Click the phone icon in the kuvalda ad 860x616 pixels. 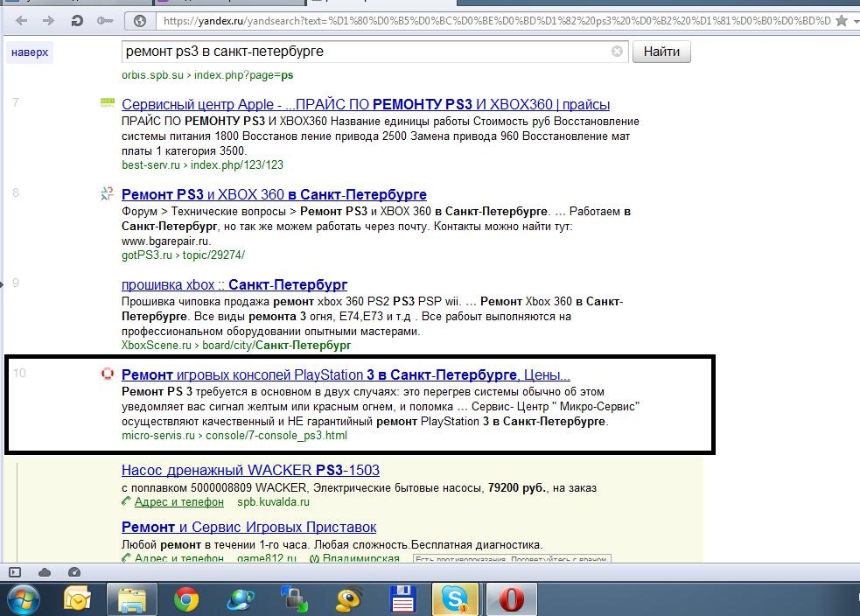click(127, 500)
